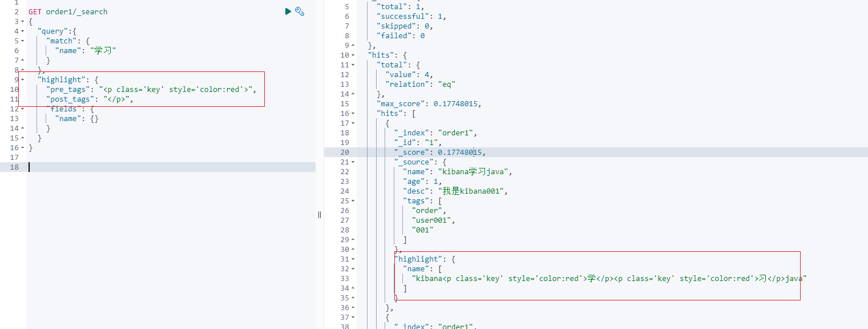This screenshot has height=329, width=868.
Task: Click the "GET order1/_search" request line
Action: (x=68, y=11)
